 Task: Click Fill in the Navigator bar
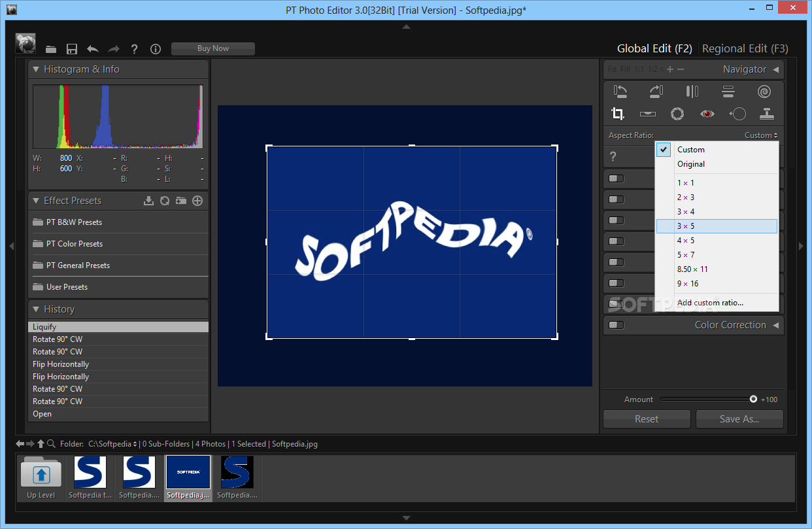(x=626, y=69)
